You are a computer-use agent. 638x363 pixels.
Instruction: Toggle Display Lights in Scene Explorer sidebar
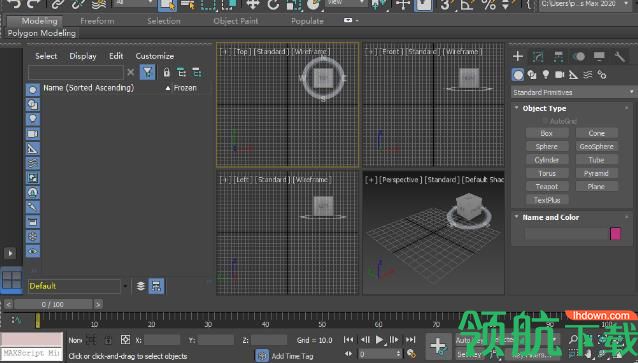pos(33,119)
